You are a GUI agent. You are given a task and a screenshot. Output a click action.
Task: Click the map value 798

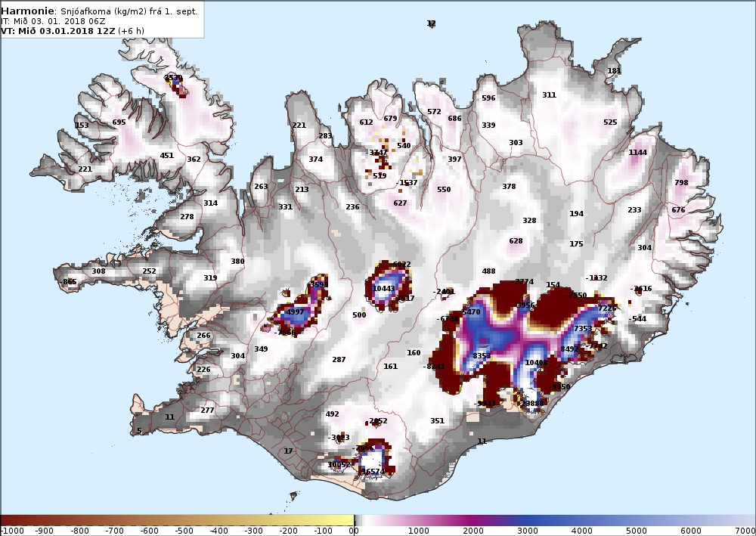(681, 182)
